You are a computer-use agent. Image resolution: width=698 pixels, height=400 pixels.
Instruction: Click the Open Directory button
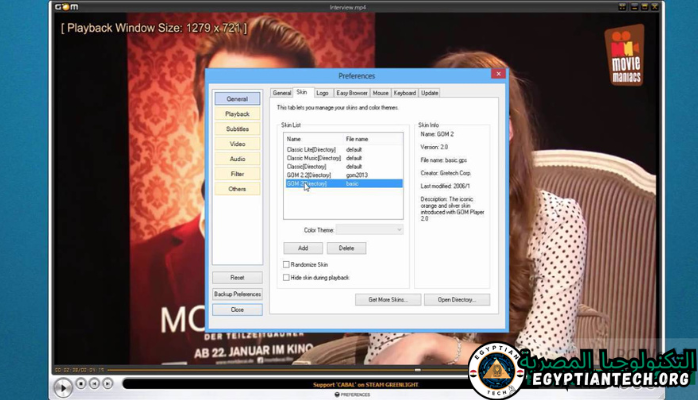pos(457,299)
